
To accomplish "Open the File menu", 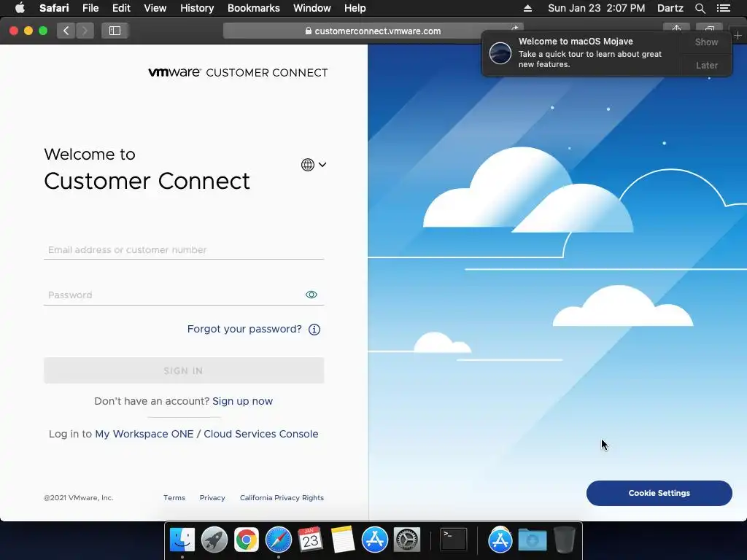I will click(x=90, y=8).
